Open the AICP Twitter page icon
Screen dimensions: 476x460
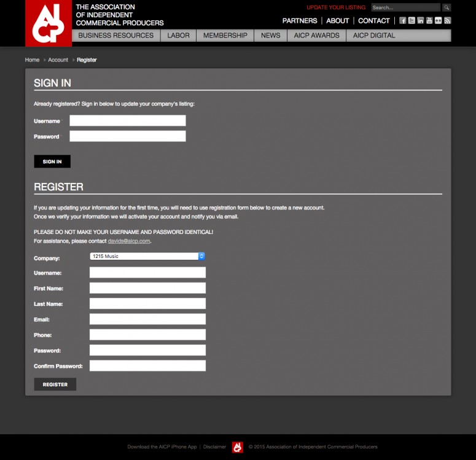pyautogui.click(x=412, y=20)
